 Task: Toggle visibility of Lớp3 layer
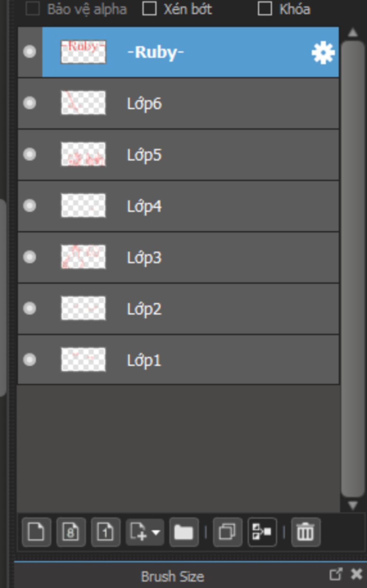29,257
